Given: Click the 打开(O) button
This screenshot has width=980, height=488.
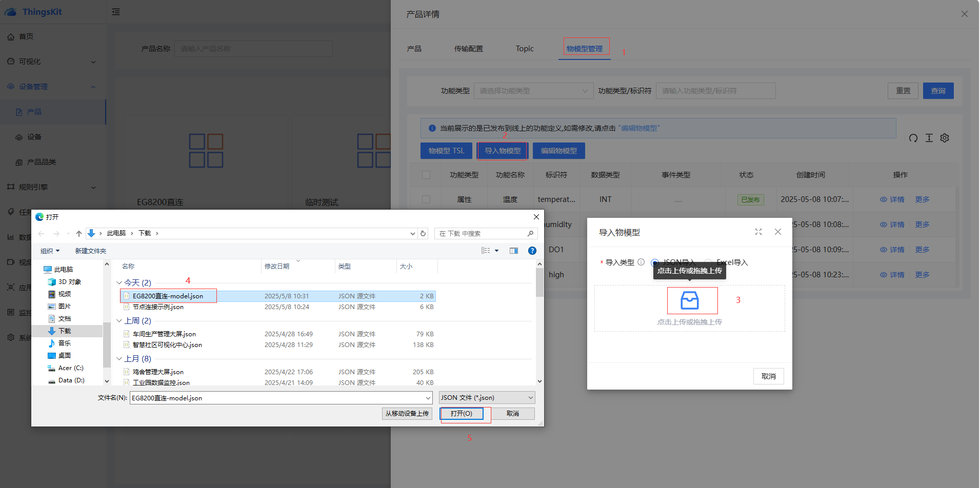Looking at the screenshot, I should click(x=462, y=414).
